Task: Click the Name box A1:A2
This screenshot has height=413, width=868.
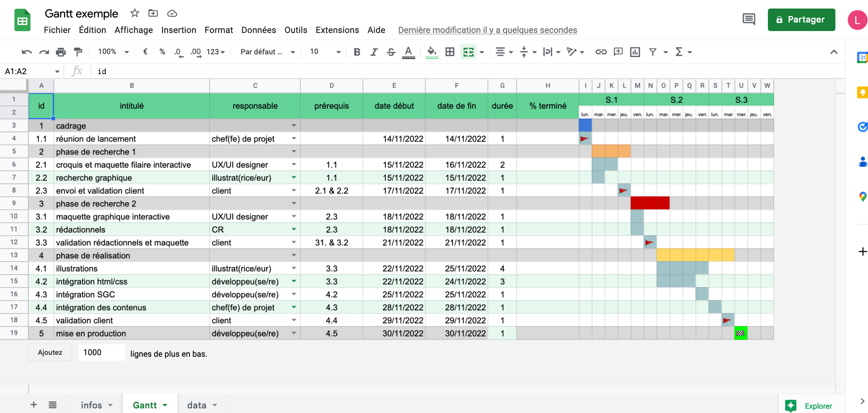Action: [32, 71]
